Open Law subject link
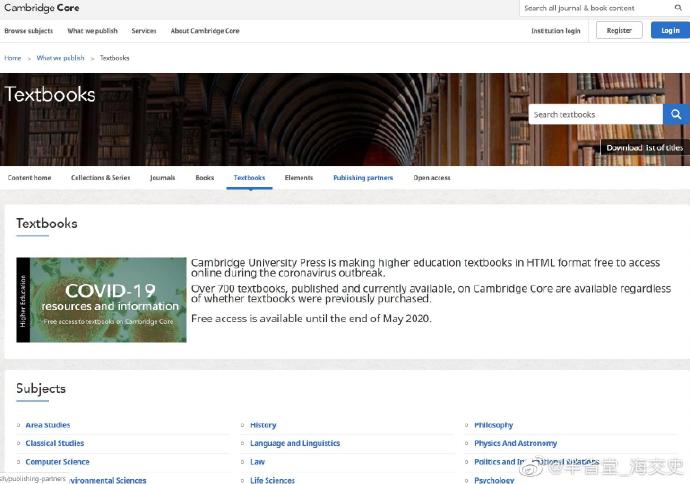Screen dimensions: 690x484 coord(257,462)
